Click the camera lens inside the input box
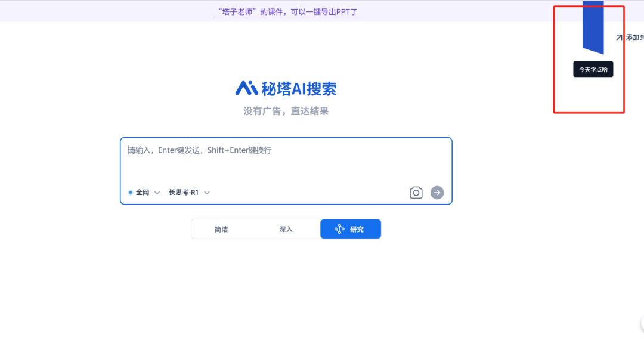The height and width of the screenshot is (350, 644). coord(416,192)
